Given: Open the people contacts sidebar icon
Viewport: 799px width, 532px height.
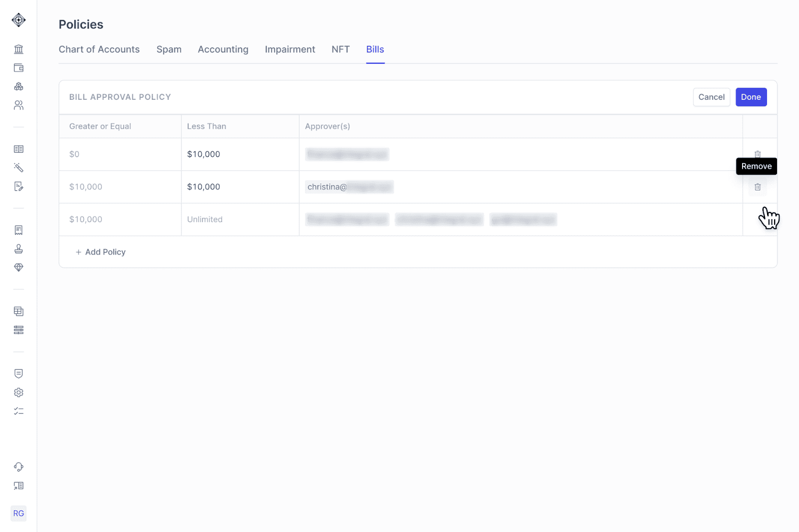Looking at the screenshot, I should 18,105.
